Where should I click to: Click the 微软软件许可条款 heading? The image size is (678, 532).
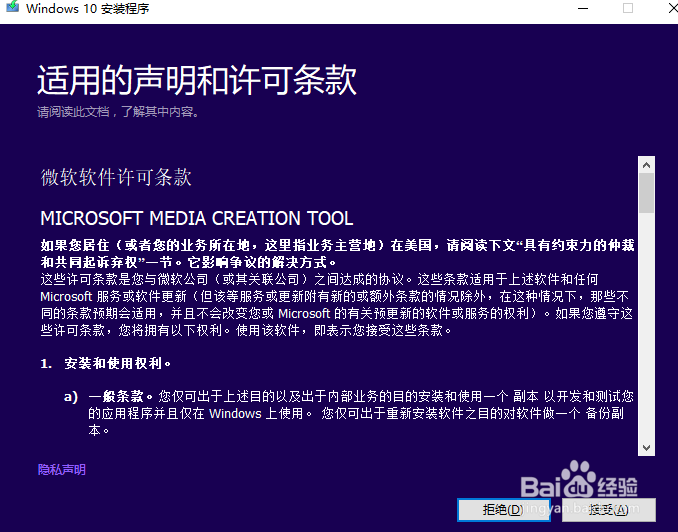click(116, 177)
